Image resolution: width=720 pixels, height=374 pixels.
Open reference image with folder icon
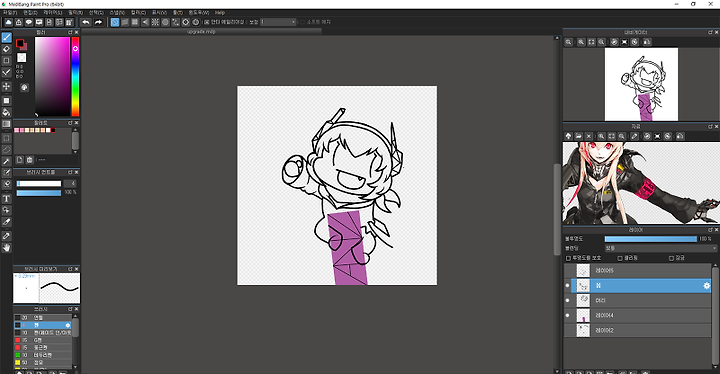(x=579, y=136)
